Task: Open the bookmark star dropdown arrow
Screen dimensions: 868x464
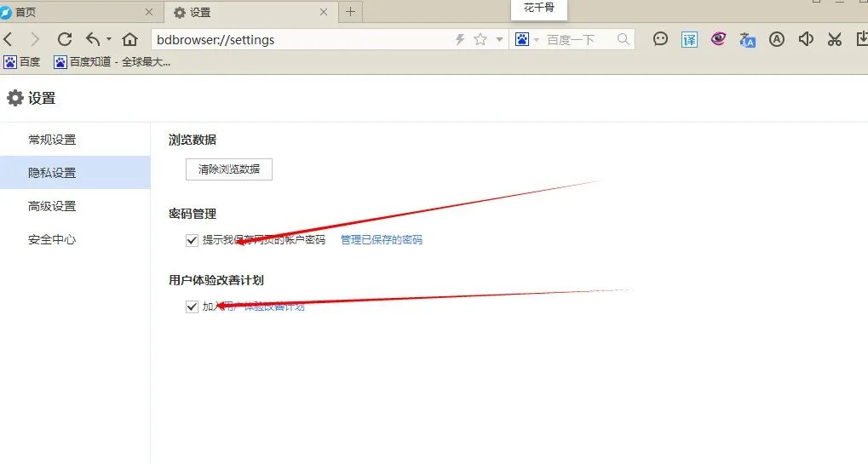Action: pyautogui.click(x=499, y=40)
